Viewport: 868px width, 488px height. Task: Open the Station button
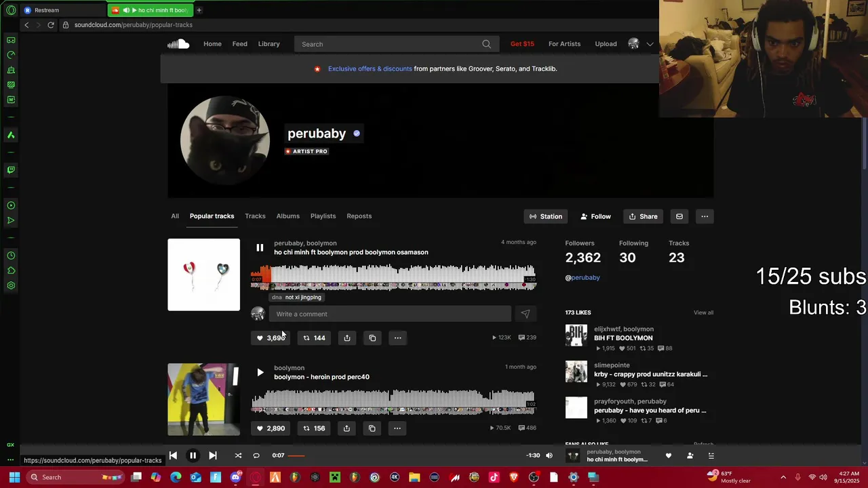(x=546, y=216)
